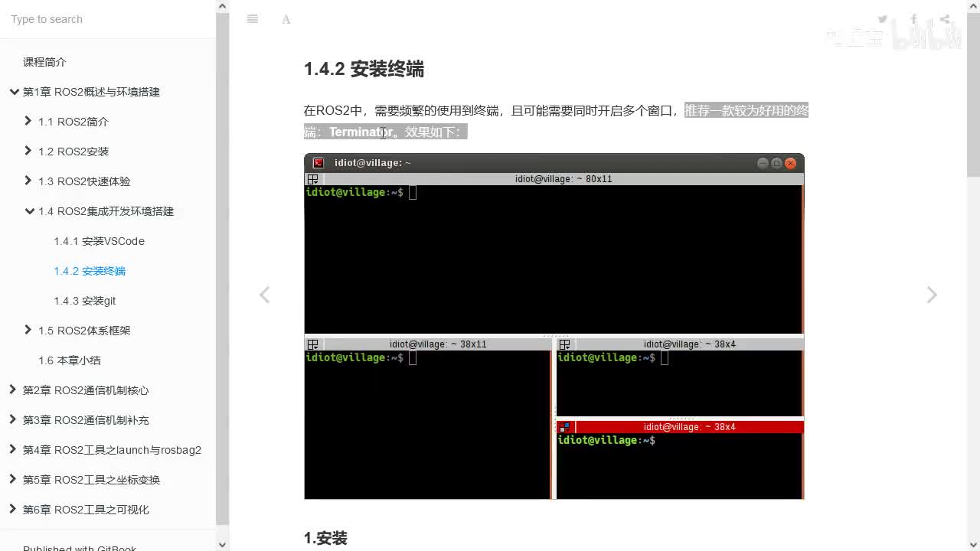This screenshot has height=551, width=980.
Task: Click the 1.4.2 安装终端 page heading
Action: (364, 69)
